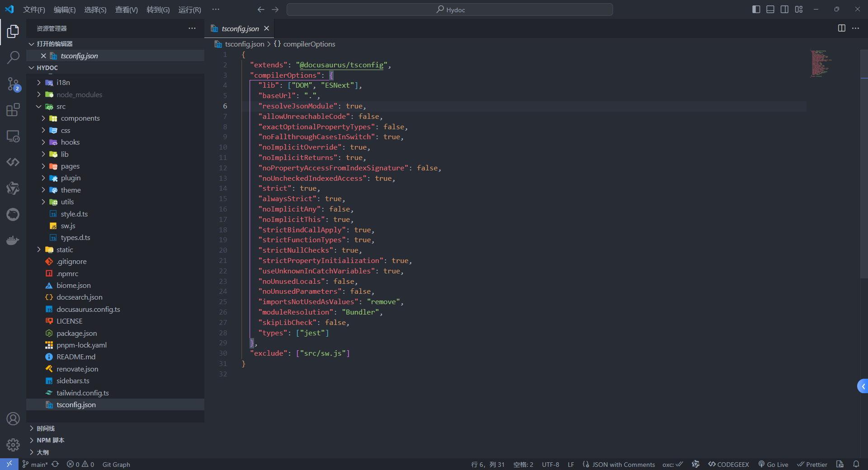Go back using the navigation arrow
The width and height of the screenshot is (868, 470).
point(261,9)
